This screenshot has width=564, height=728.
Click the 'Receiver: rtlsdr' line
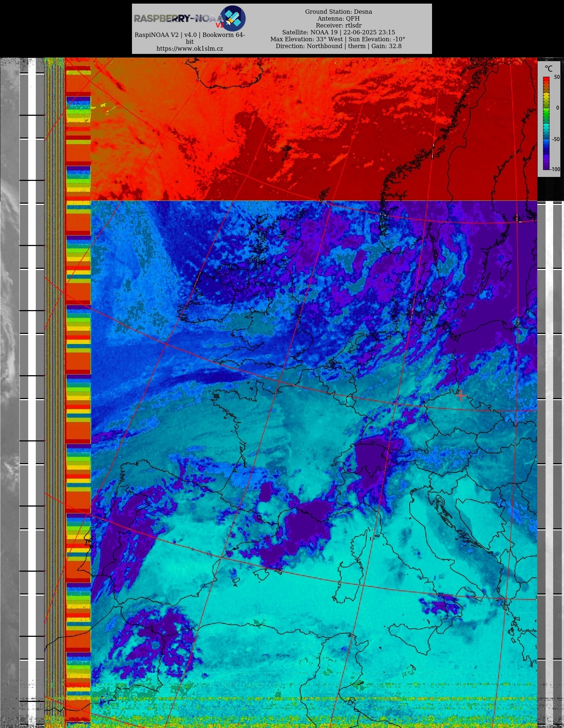[338, 25]
